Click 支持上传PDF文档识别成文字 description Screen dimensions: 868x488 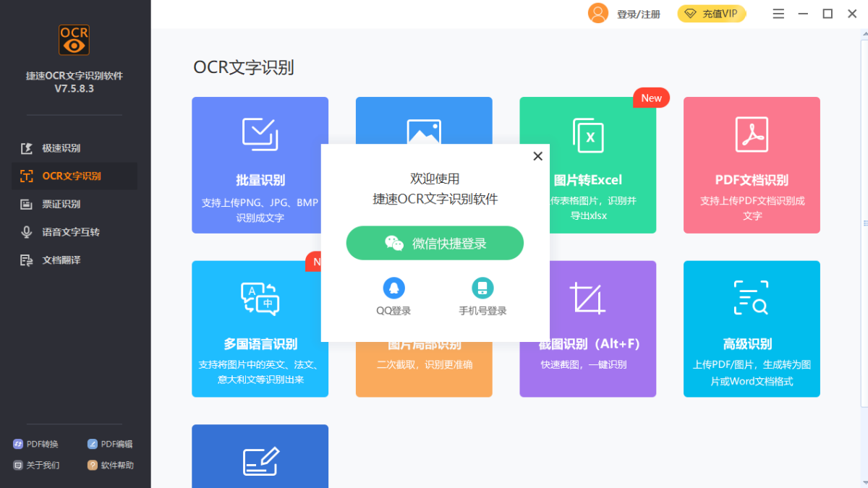pyautogui.click(x=752, y=208)
